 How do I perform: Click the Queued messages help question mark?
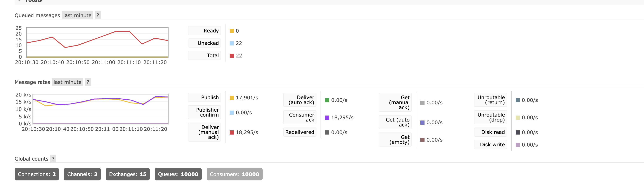98,15
